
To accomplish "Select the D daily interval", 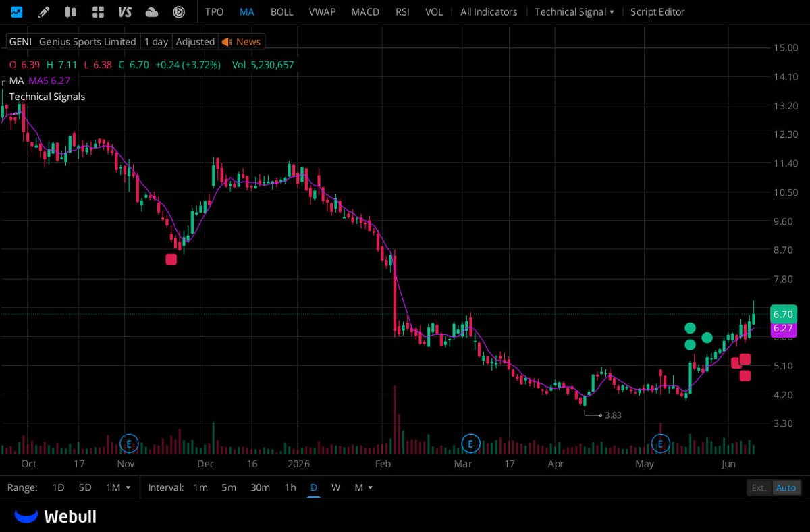I will click(314, 487).
